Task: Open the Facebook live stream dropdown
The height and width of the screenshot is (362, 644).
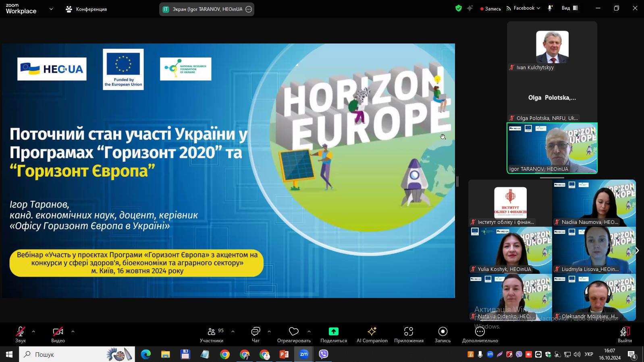Action: [x=523, y=8]
